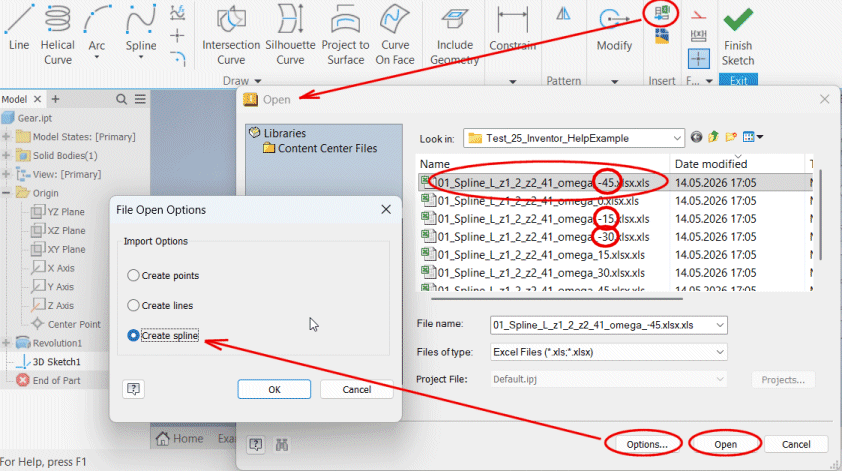This screenshot has width=842, height=471.
Task: Expand the Model States node
Action: [6, 137]
